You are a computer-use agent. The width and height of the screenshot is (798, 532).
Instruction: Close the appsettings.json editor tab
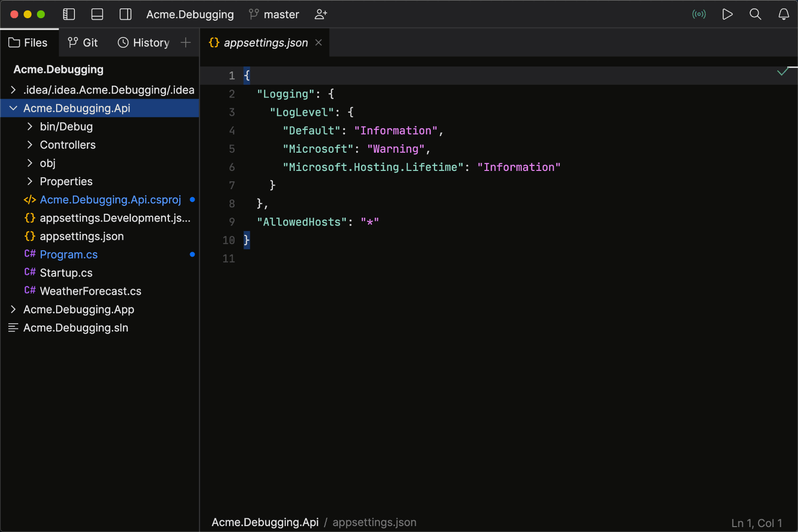(319, 43)
